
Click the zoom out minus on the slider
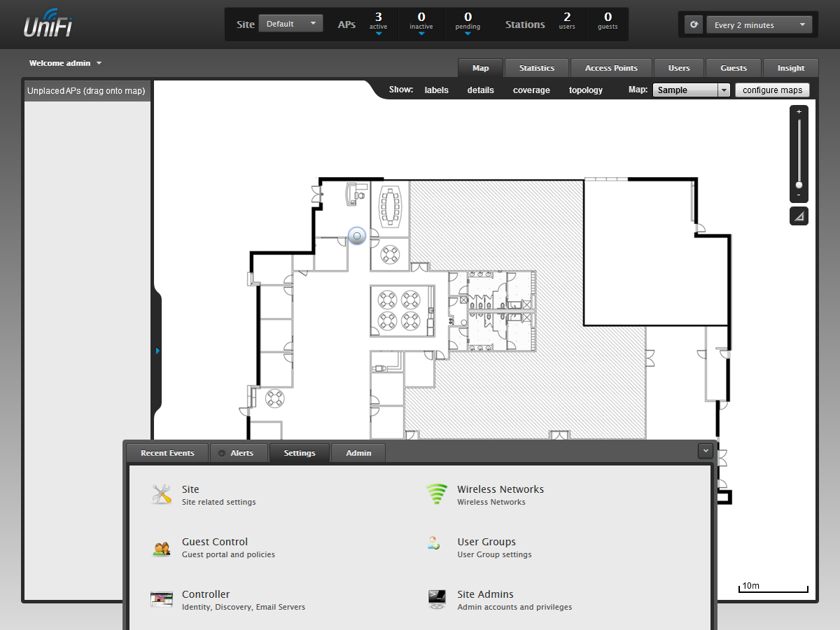[799, 195]
